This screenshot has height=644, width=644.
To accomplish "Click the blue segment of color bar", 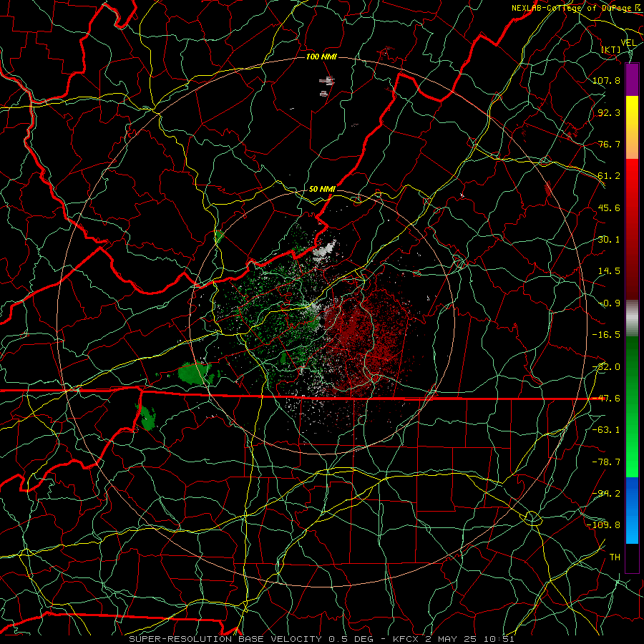I will [x=632, y=510].
